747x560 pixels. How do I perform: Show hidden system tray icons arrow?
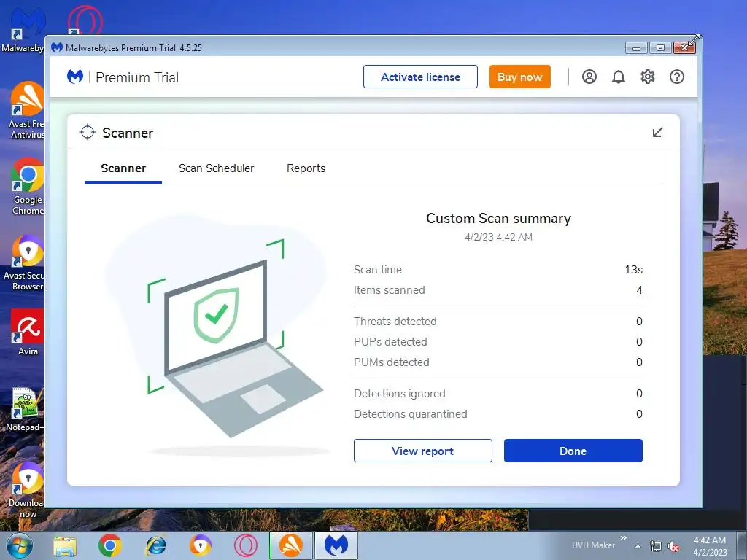[638, 546]
